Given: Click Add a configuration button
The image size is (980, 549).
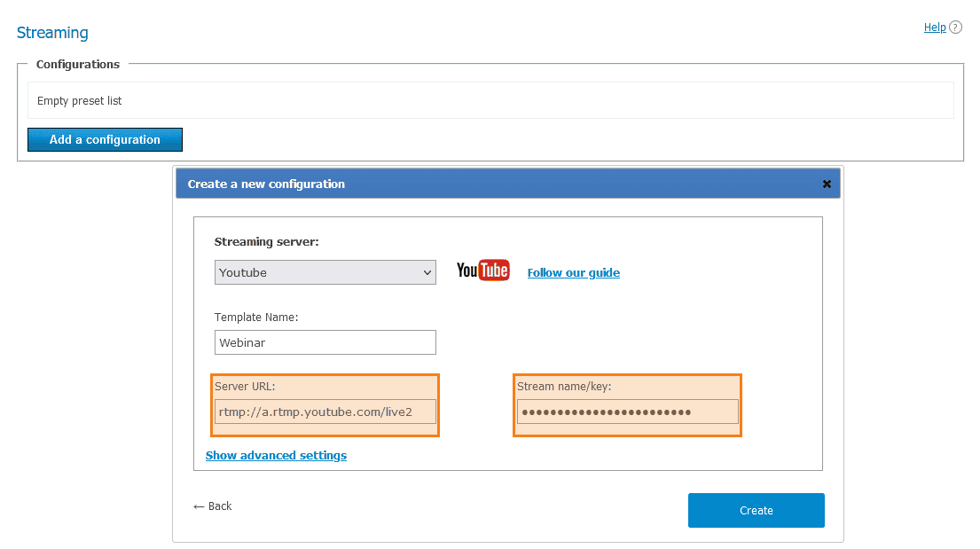Looking at the screenshot, I should click(x=105, y=139).
